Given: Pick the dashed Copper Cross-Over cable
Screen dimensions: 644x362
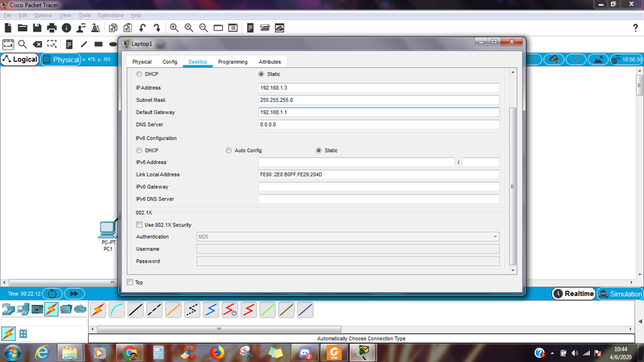Looking at the screenshot, I should (x=155, y=310).
